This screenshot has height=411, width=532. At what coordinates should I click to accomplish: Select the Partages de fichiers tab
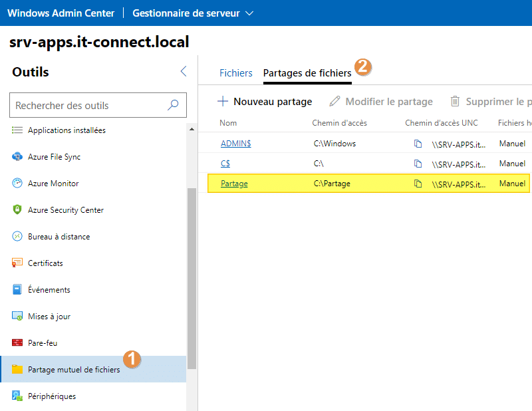tap(307, 73)
